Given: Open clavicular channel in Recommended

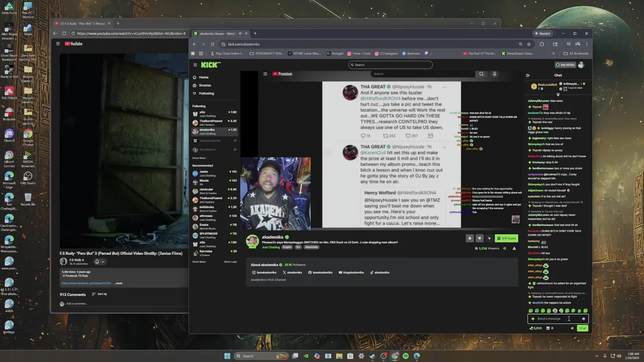Looking at the screenshot, I should 214,191.
